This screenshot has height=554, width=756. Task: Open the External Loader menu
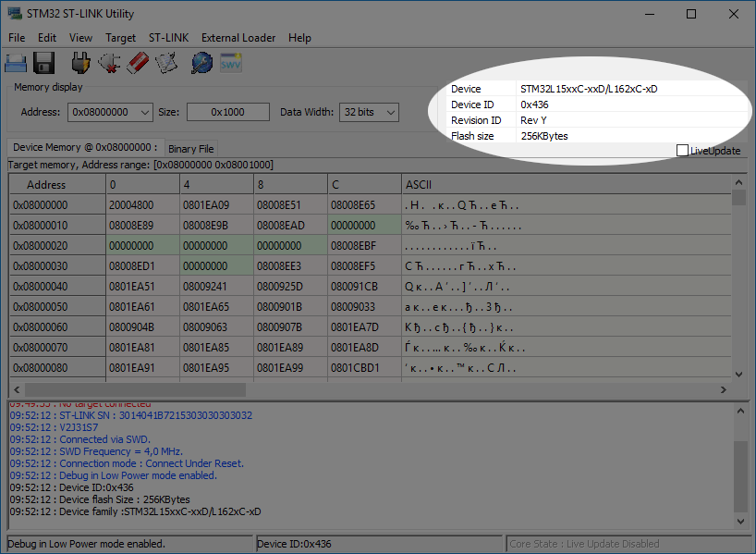pos(238,38)
